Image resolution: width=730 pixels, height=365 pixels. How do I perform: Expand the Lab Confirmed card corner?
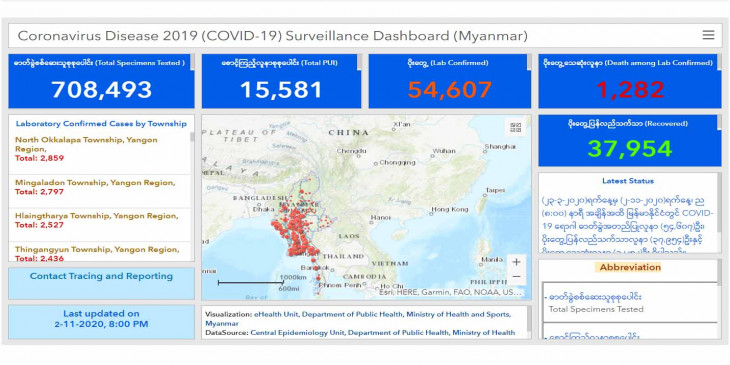click(528, 62)
